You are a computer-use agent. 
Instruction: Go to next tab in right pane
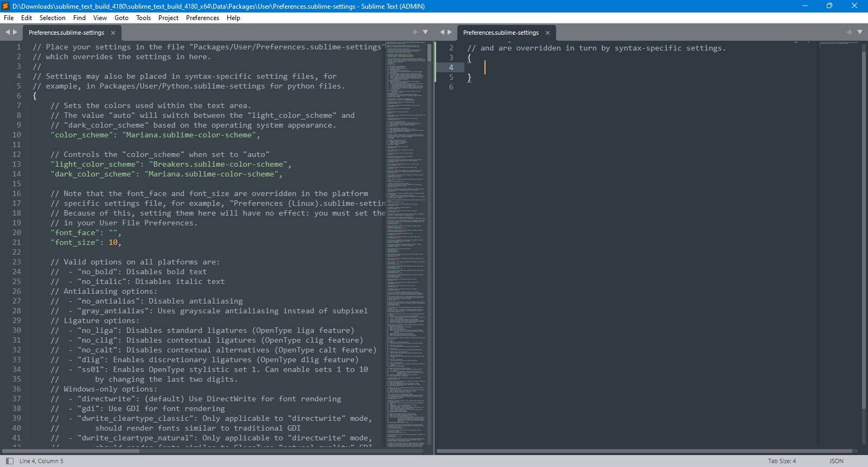point(450,32)
